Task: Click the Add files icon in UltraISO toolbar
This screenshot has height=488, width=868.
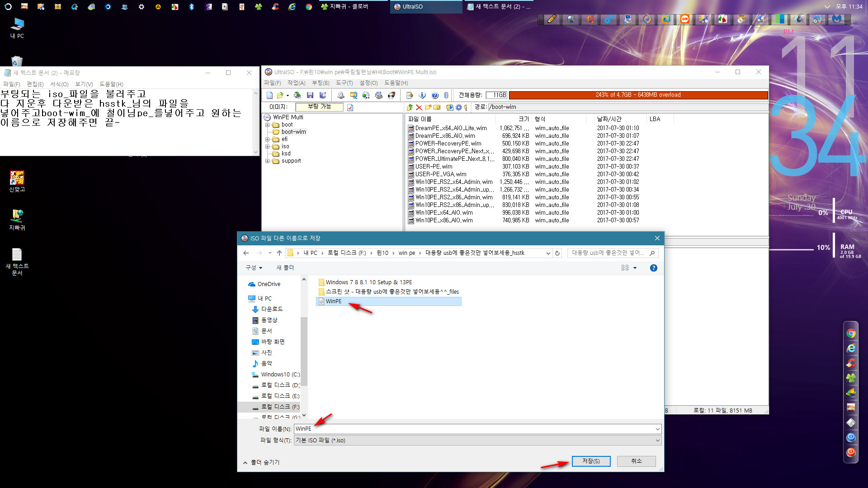Action: 410,95
